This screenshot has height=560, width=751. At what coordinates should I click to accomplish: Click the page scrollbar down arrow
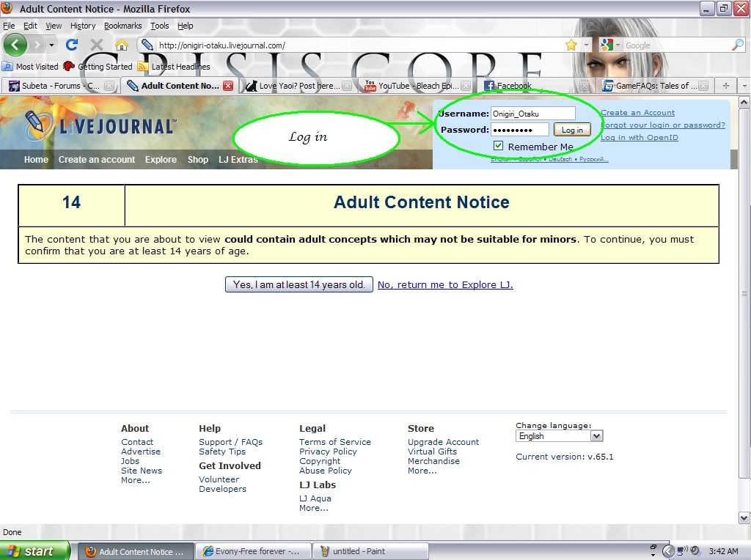tap(744, 517)
